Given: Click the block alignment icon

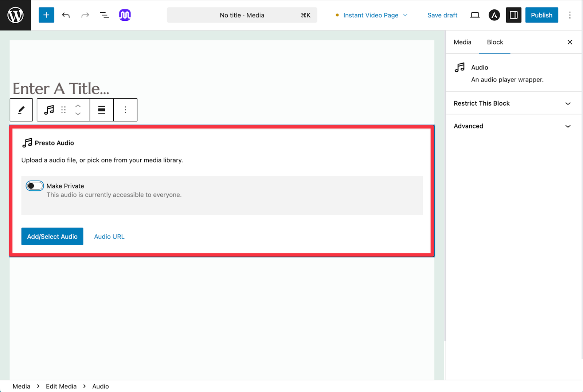Looking at the screenshot, I should coord(101,110).
